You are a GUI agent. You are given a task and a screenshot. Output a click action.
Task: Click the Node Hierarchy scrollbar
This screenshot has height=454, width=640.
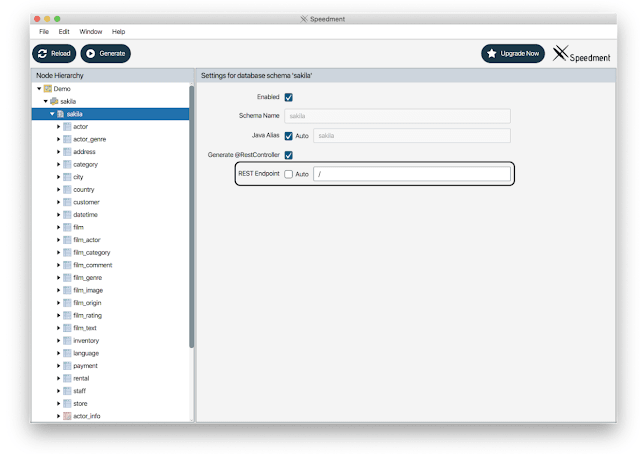(x=191, y=216)
